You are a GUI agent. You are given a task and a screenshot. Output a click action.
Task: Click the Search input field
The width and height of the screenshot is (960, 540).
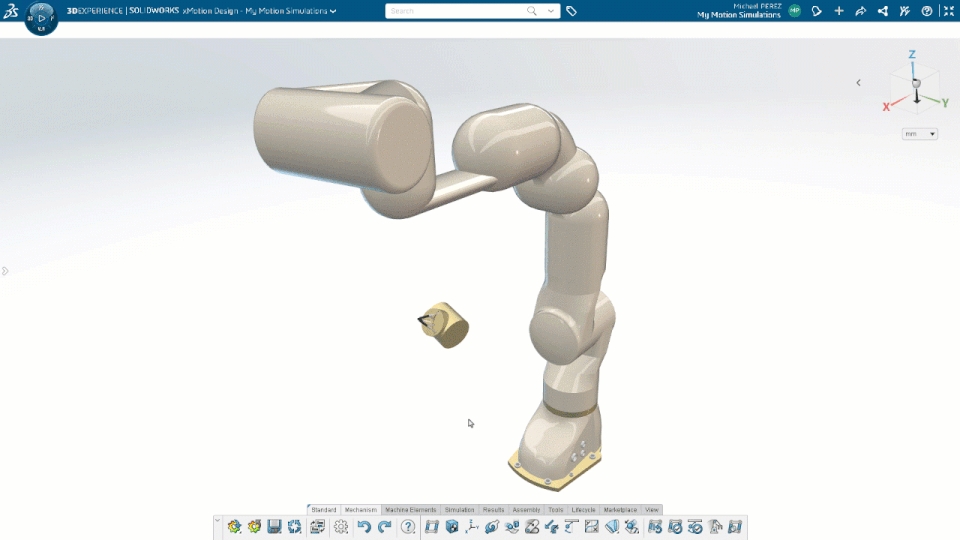pyautogui.click(x=455, y=11)
